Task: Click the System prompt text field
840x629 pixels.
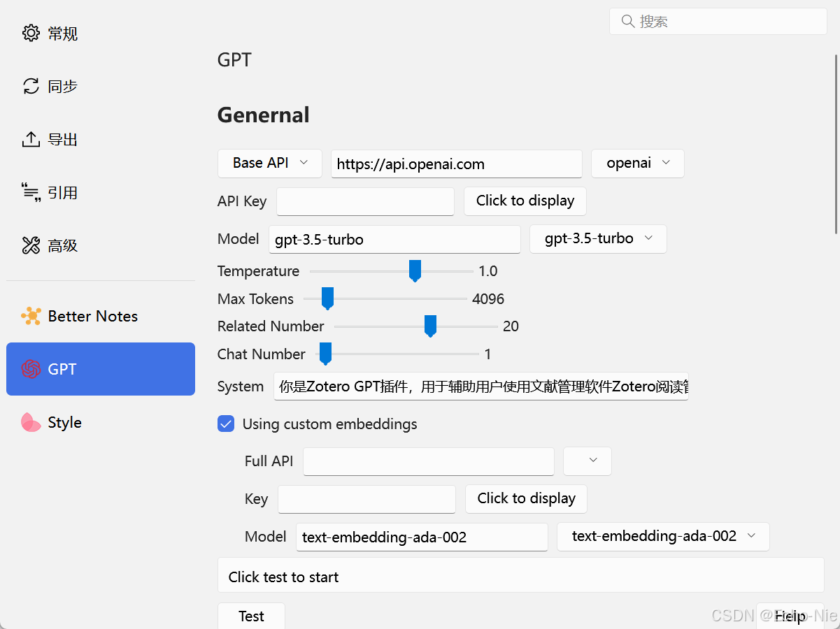Action: (481, 386)
